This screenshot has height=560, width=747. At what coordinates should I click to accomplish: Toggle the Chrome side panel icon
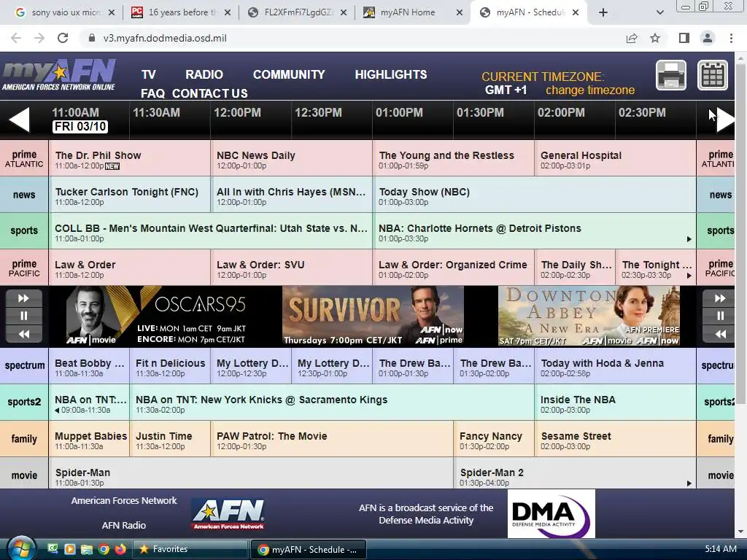(684, 38)
